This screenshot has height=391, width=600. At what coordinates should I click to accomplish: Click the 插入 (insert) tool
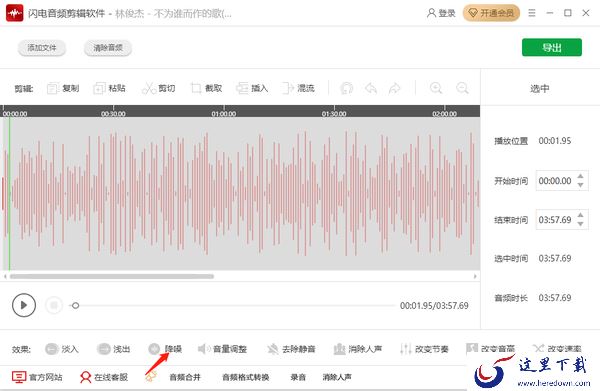(x=252, y=88)
